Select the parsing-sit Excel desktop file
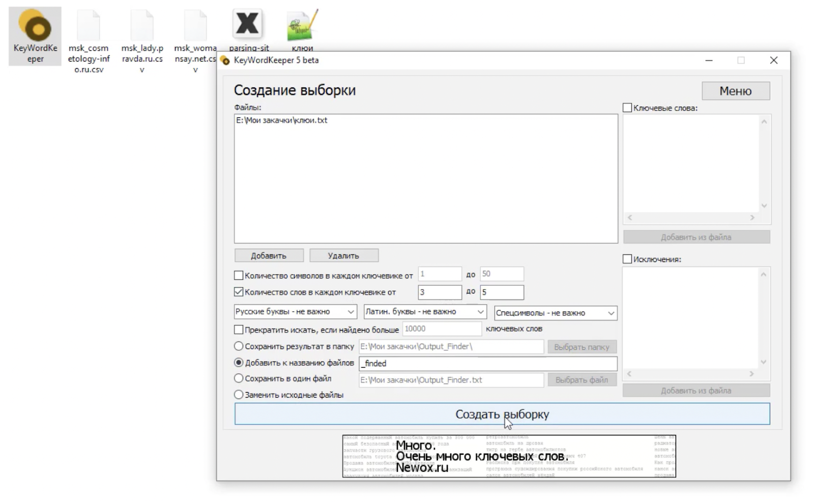This screenshot has width=814, height=504. coord(248,29)
